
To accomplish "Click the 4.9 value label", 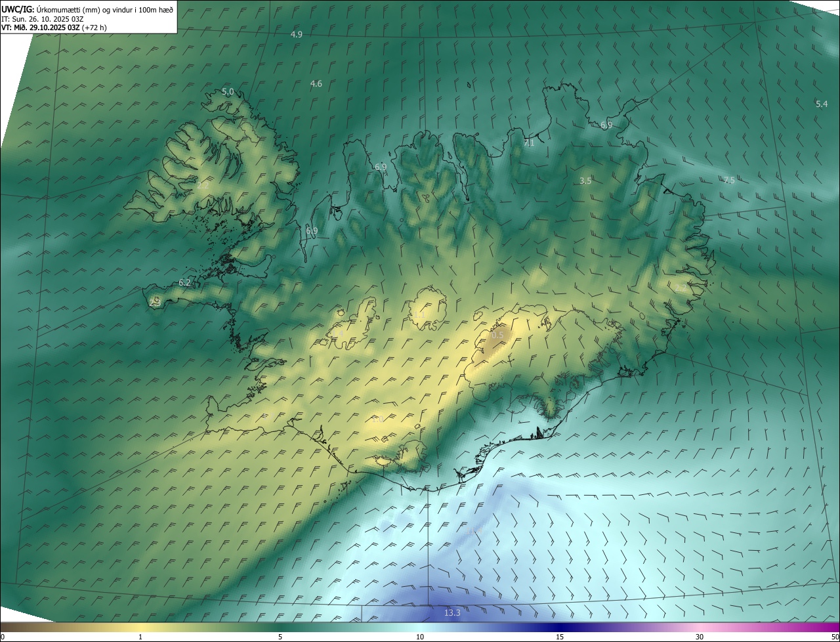I will point(297,34).
